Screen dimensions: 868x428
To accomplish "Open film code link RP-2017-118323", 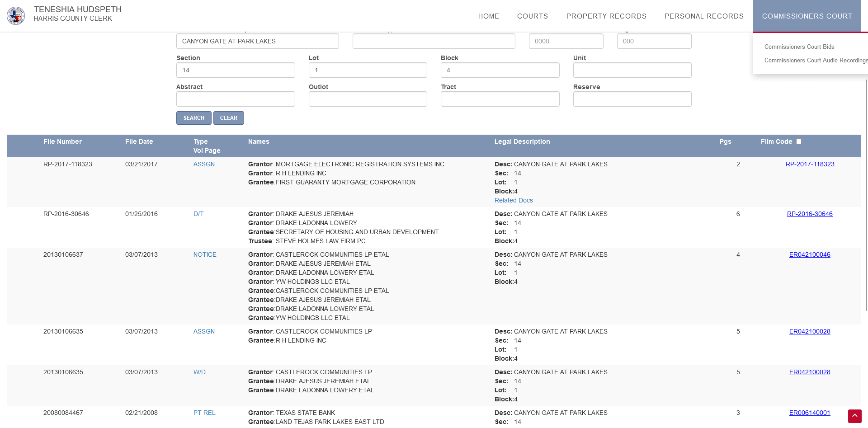I will click(810, 164).
